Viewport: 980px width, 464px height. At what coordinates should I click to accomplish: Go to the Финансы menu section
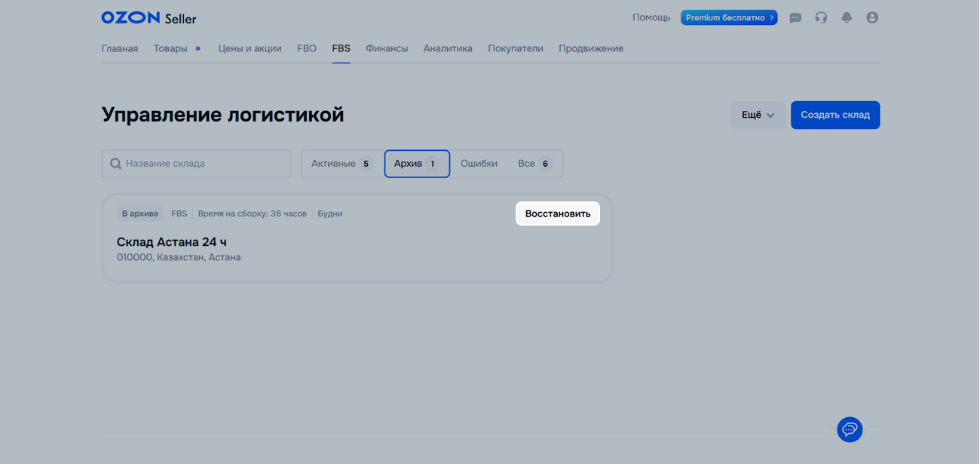tap(387, 48)
